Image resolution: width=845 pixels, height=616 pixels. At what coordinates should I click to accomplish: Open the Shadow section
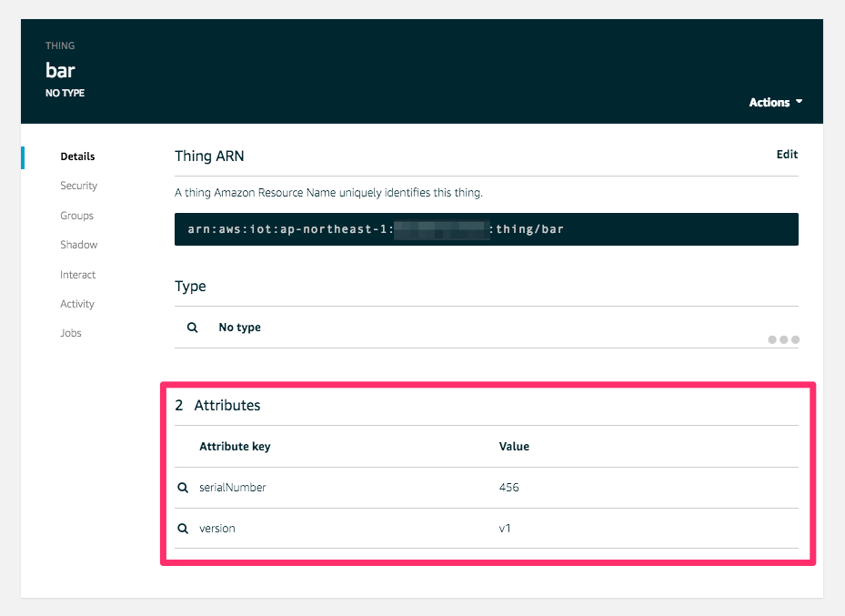[x=78, y=245]
